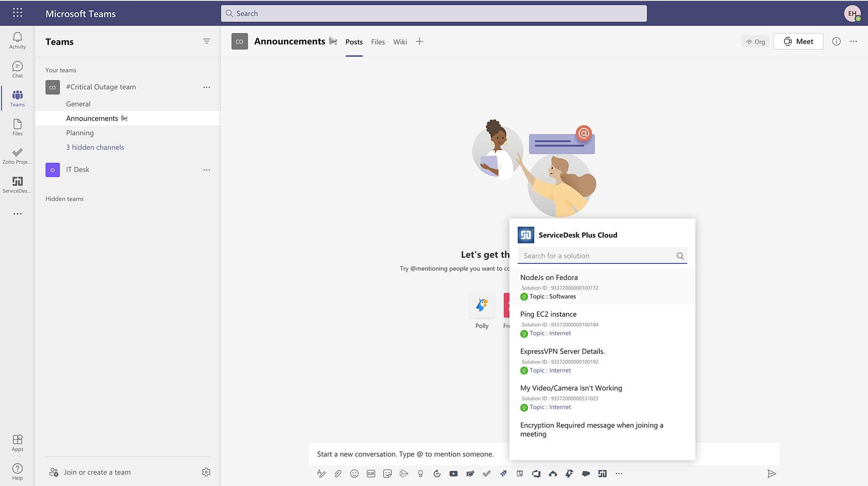868x486 pixels.
Task: Collapse the Your teams section
Action: (x=61, y=70)
